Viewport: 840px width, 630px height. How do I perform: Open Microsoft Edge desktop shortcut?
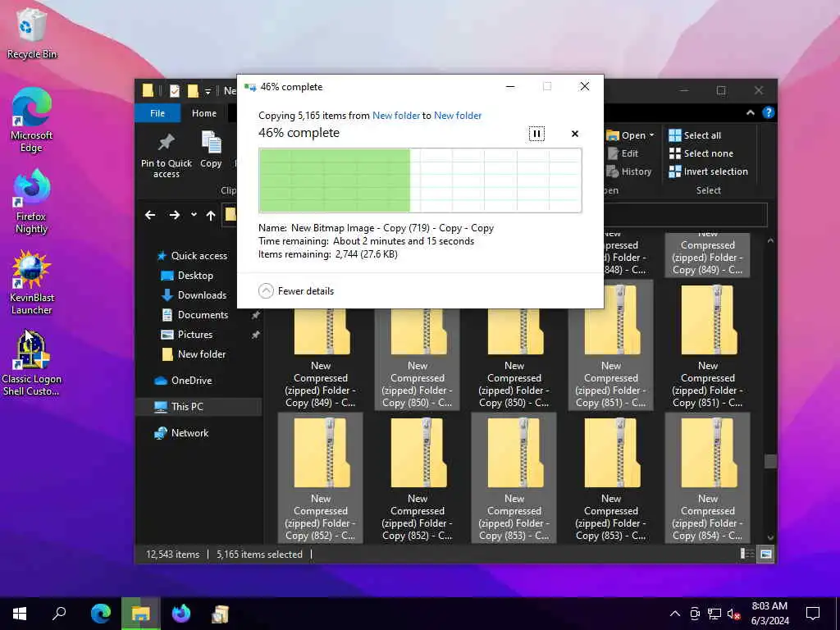pos(32,120)
